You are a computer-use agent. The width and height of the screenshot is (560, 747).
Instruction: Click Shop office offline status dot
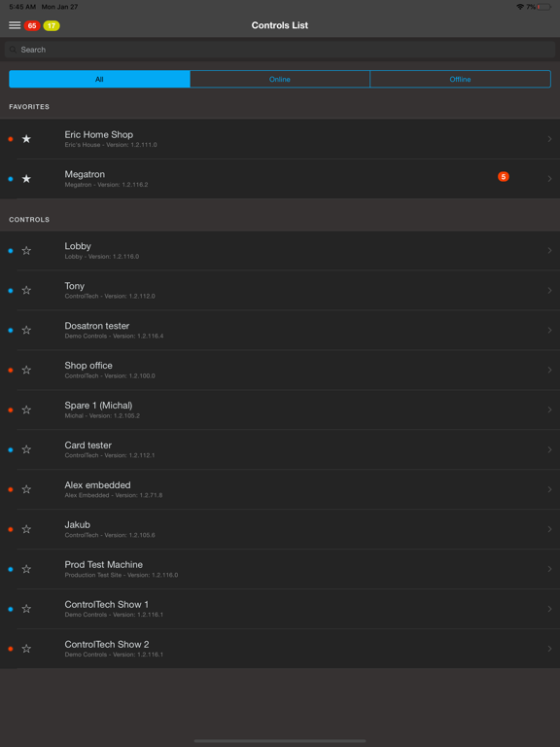(11, 370)
